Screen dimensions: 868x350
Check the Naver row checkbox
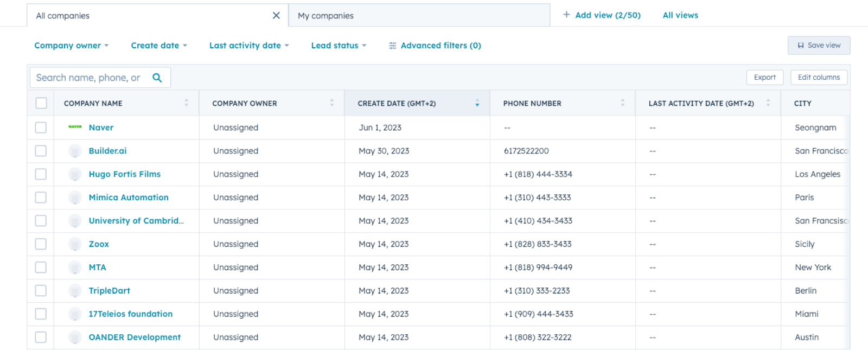click(41, 128)
